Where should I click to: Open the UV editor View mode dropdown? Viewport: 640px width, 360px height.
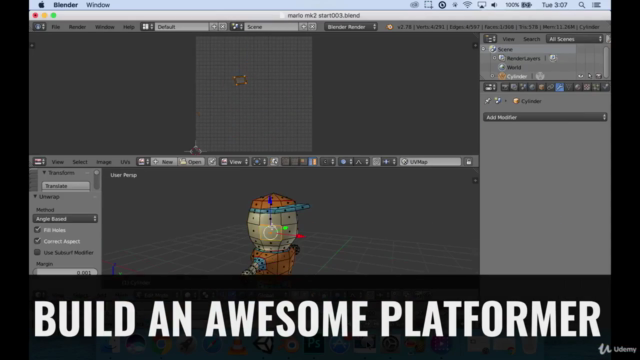point(234,162)
